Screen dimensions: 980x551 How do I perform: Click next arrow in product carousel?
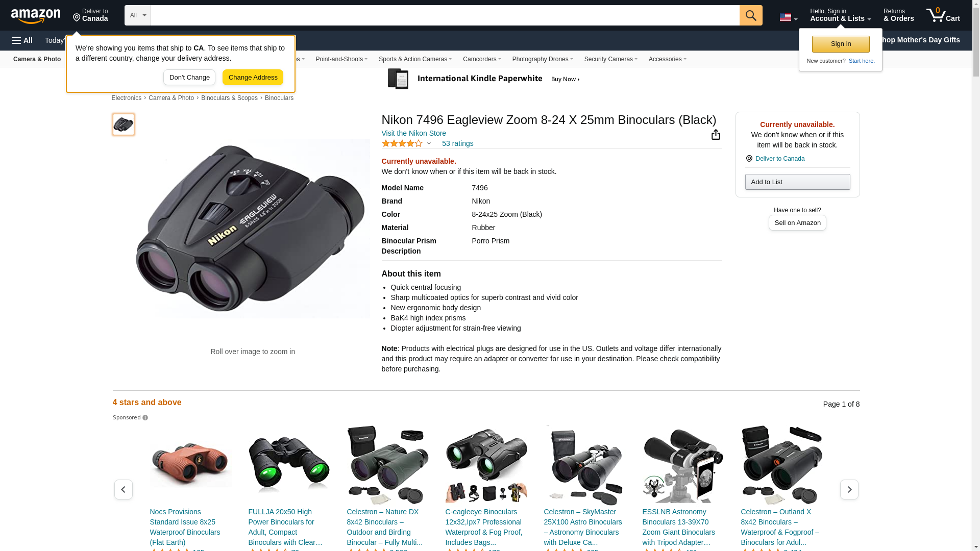(x=849, y=489)
